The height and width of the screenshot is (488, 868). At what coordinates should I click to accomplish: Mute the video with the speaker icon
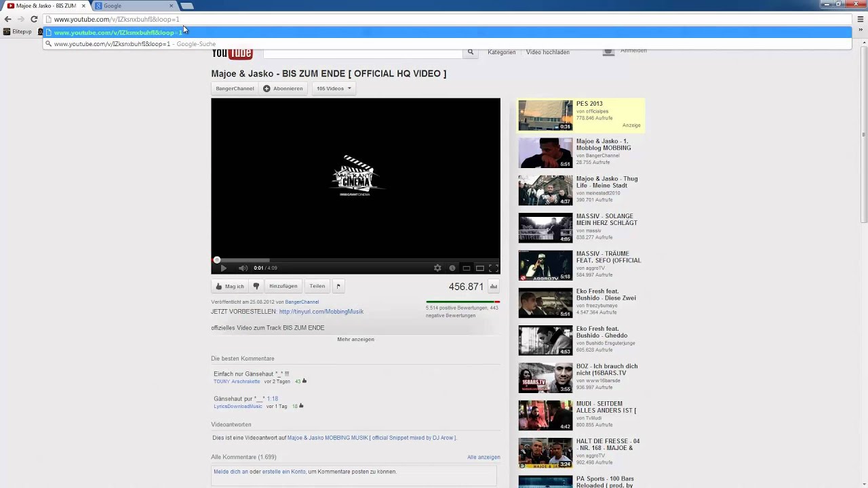tap(243, 268)
